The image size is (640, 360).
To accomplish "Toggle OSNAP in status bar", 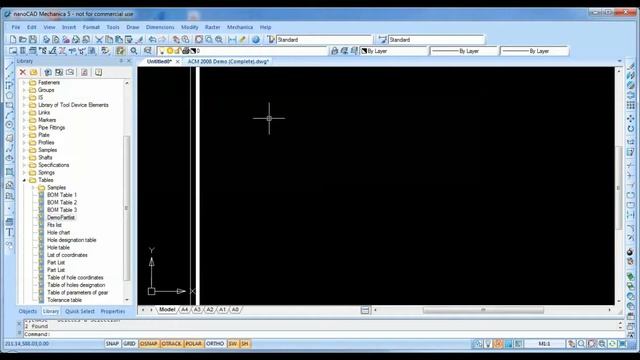I will pyautogui.click(x=149, y=344).
